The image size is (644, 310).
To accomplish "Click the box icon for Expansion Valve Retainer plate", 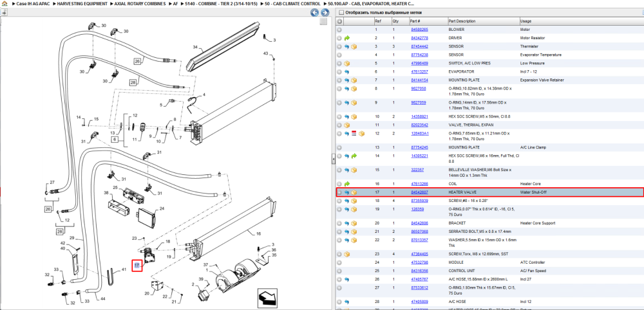I will point(354,80).
